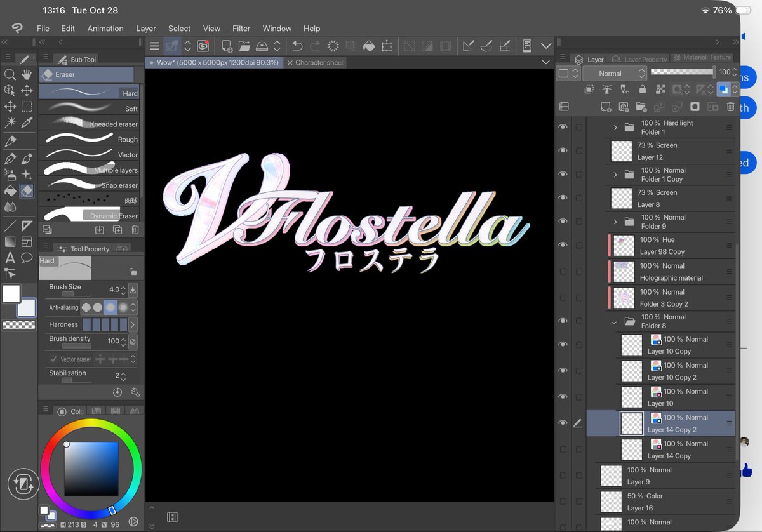Open the Normal blending mode dropdown

[x=615, y=73]
